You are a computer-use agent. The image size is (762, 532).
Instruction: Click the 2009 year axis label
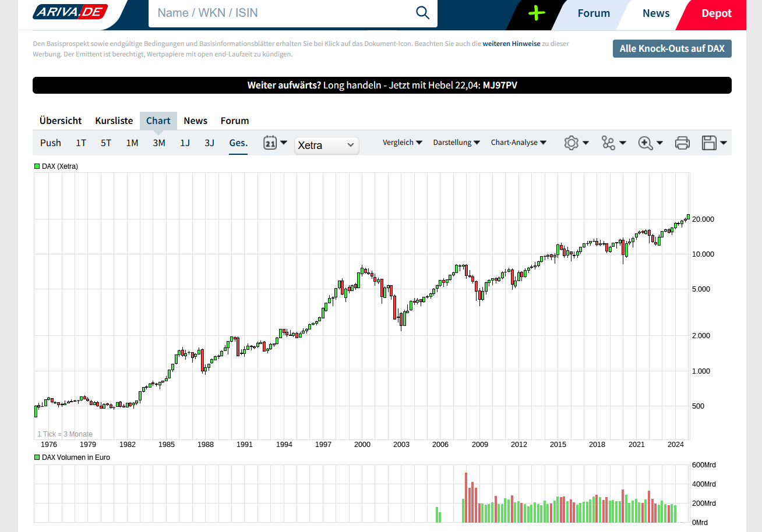pos(480,445)
